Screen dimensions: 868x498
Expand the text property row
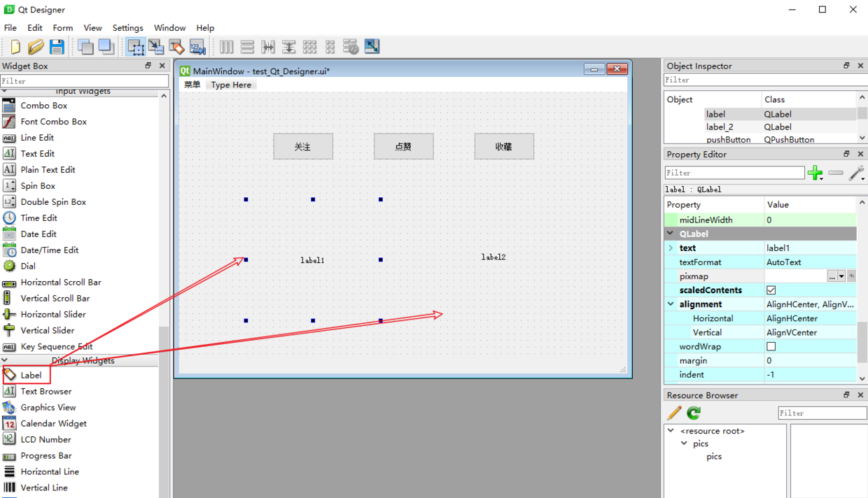point(671,248)
